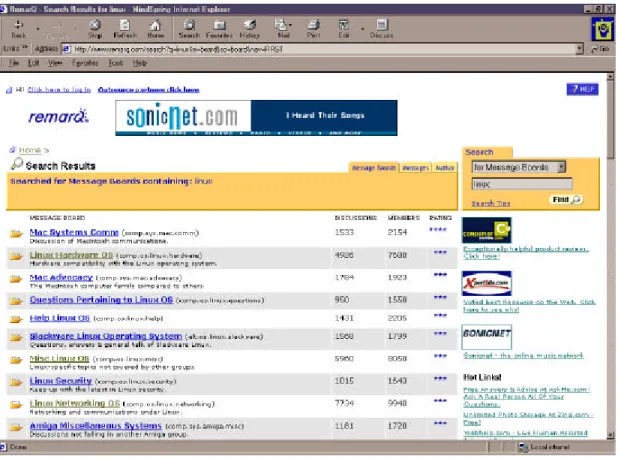Click the folder icon for Misc Linux OS
The width and height of the screenshot is (618, 459).
pyautogui.click(x=16, y=360)
